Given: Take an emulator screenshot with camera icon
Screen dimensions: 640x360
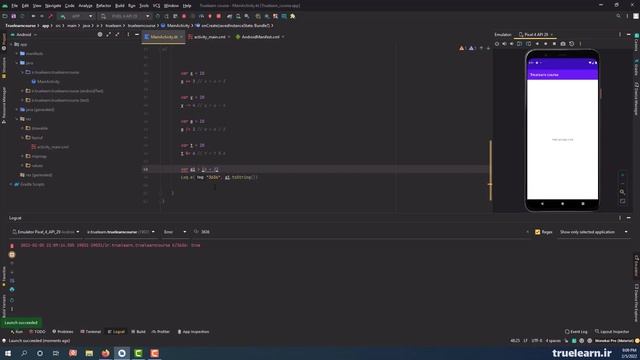Looking at the screenshot, I should click(563, 44).
